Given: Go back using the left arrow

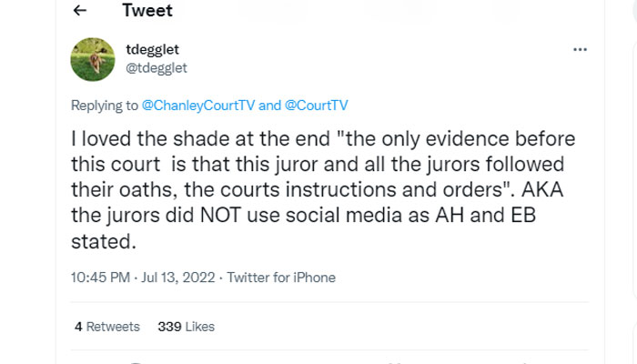Looking at the screenshot, I should (x=80, y=12).
